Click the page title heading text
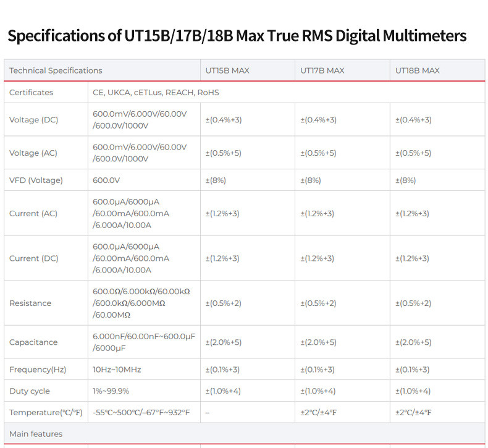The width and height of the screenshot is (488, 448). (237, 36)
